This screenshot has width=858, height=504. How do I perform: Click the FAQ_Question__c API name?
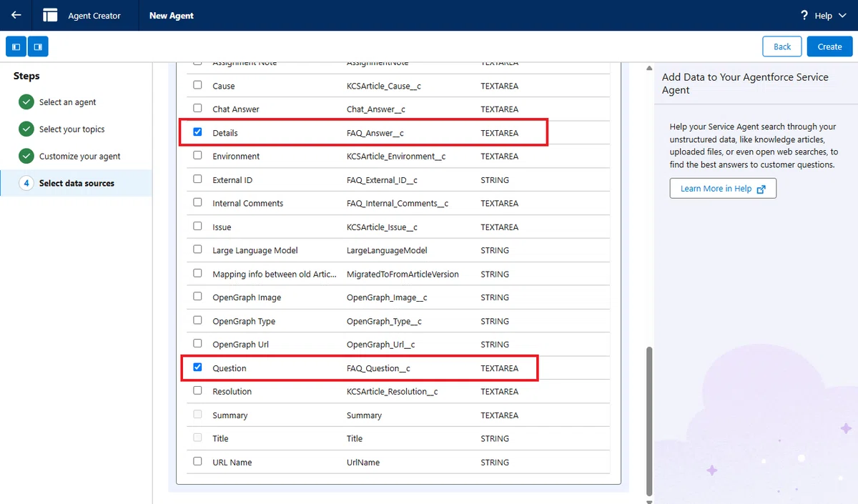coord(378,368)
